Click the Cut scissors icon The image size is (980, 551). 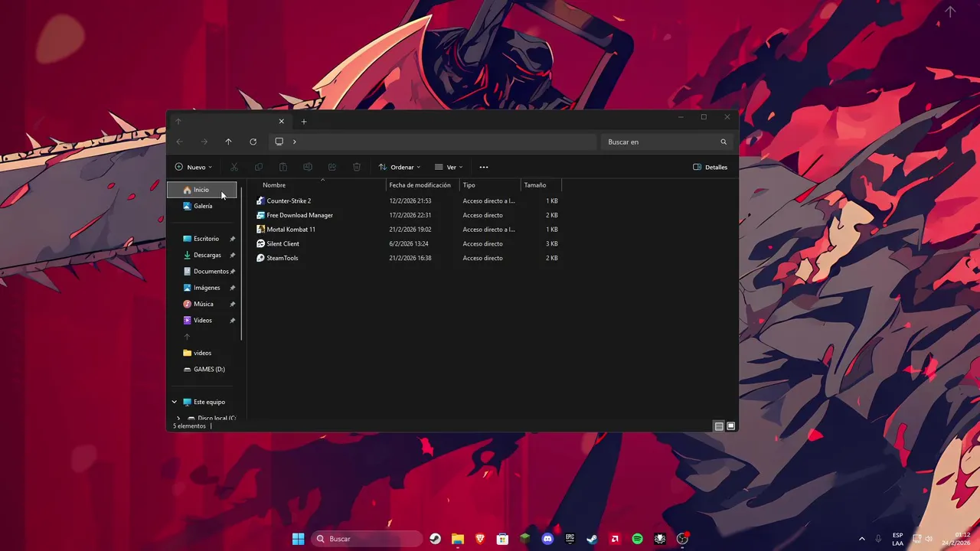point(234,167)
